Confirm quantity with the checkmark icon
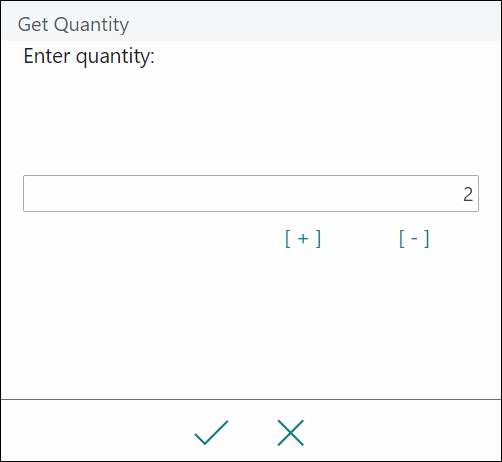 [x=211, y=433]
